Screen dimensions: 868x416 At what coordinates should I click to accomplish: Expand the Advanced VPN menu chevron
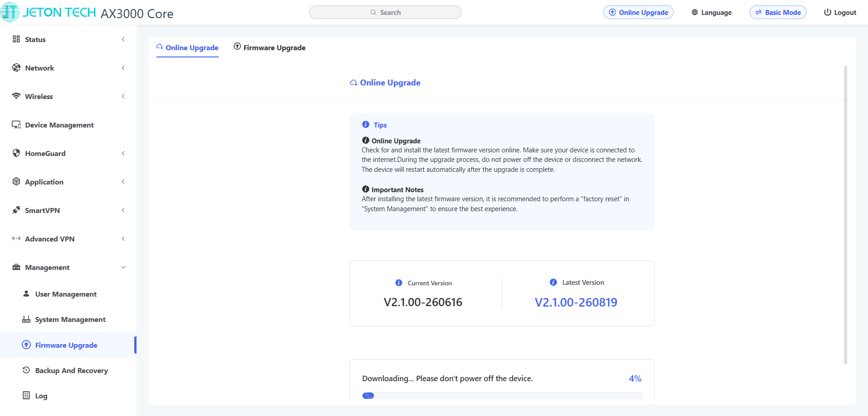(123, 239)
